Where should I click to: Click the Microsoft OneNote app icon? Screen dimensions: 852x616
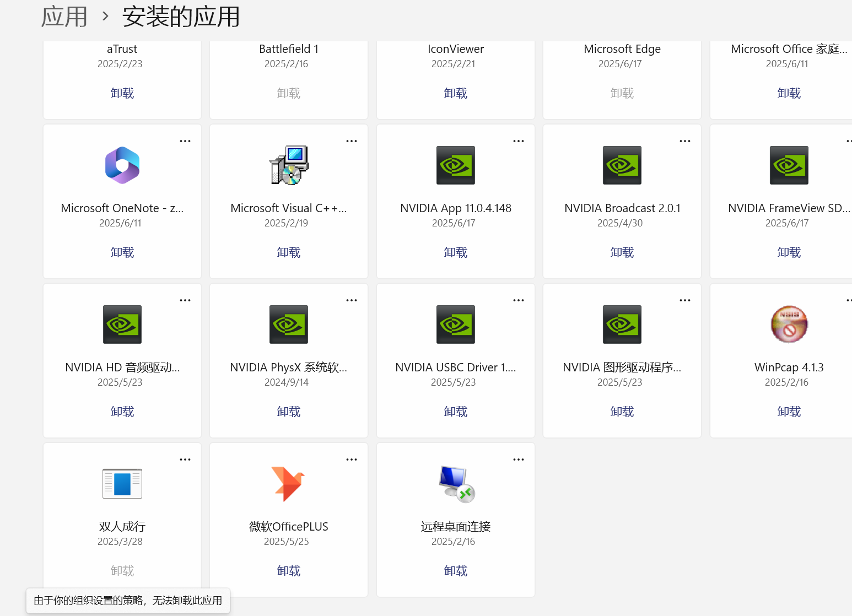click(x=122, y=165)
